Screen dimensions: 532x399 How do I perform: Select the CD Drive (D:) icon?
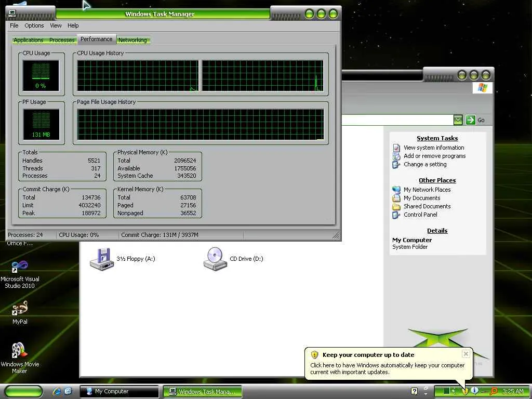click(x=215, y=259)
